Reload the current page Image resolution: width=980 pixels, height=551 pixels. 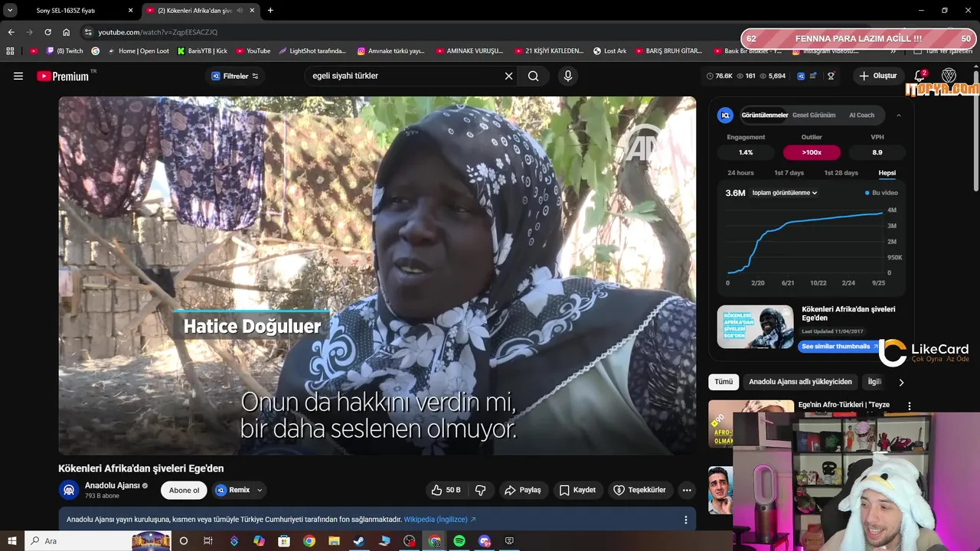47,32
